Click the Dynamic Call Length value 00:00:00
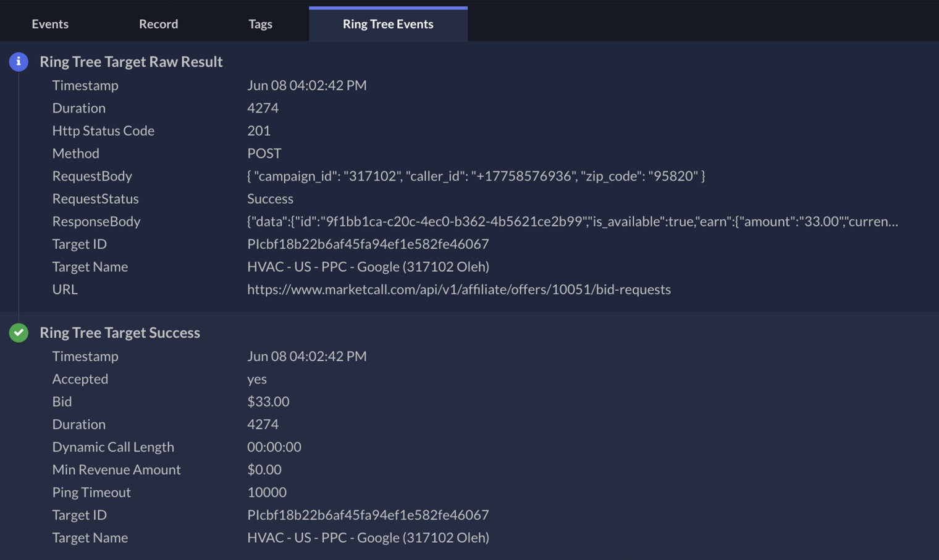 click(x=274, y=447)
